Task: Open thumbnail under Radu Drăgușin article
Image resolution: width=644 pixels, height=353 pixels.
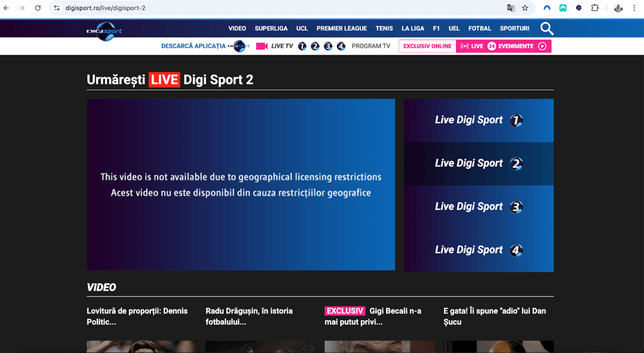Action: [x=261, y=347]
